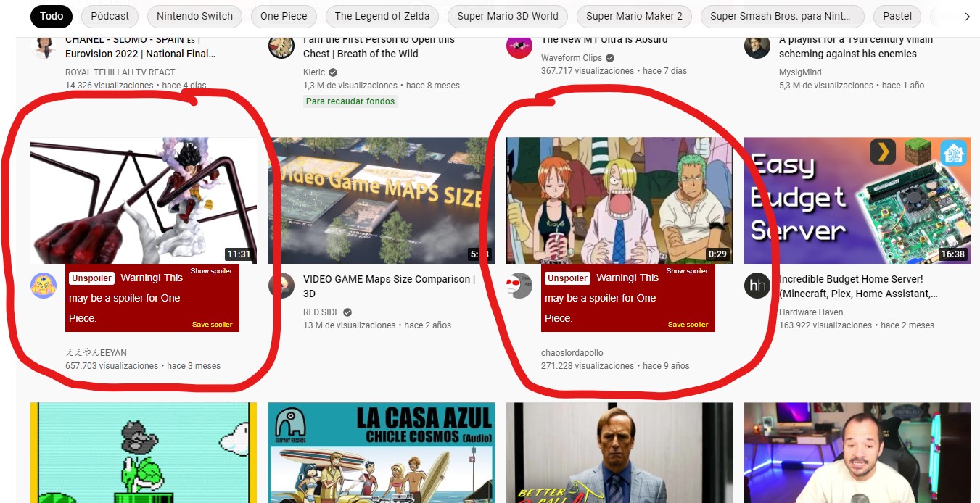The width and height of the screenshot is (980, 503).
Task: Select Super Smash Bros. para Nint... chip
Action: click(783, 16)
